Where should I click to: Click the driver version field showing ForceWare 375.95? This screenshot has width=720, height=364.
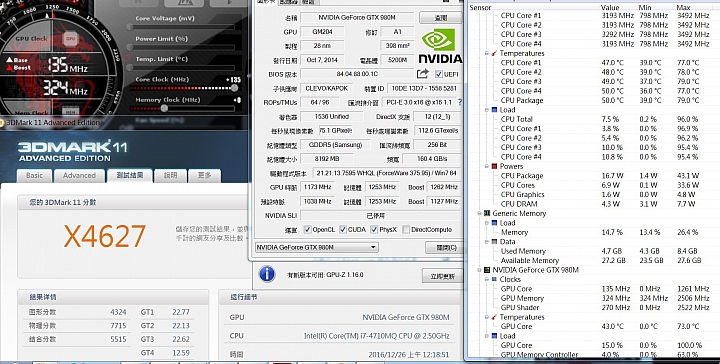click(386, 173)
